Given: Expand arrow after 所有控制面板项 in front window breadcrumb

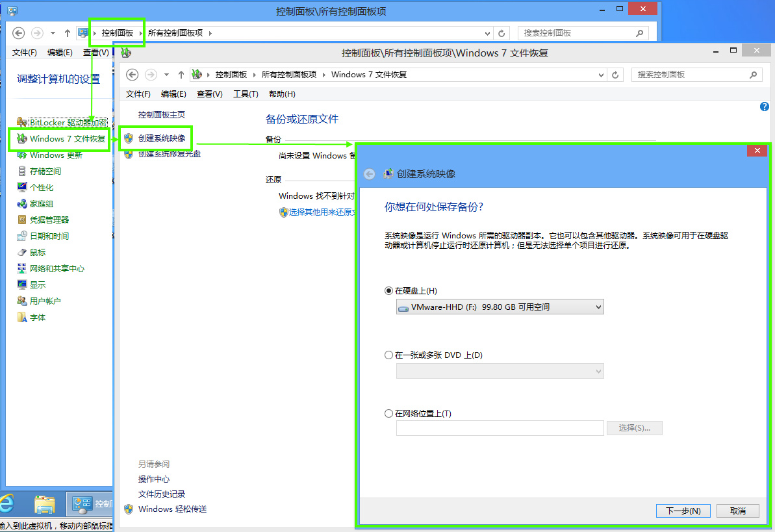Looking at the screenshot, I should 324,75.
